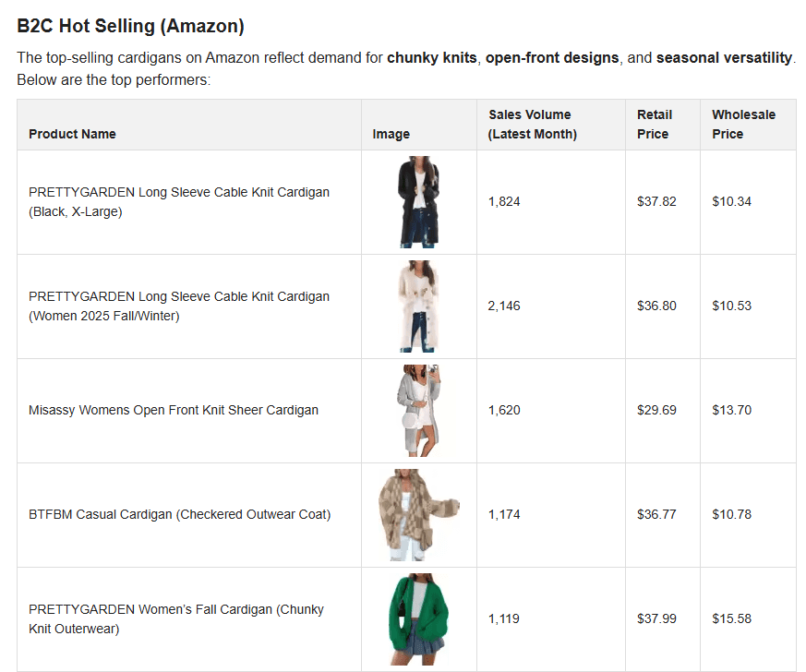The image size is (806, 672).
Task: Click the 1,824 sales volume value
Action: (x=504, y=201)
